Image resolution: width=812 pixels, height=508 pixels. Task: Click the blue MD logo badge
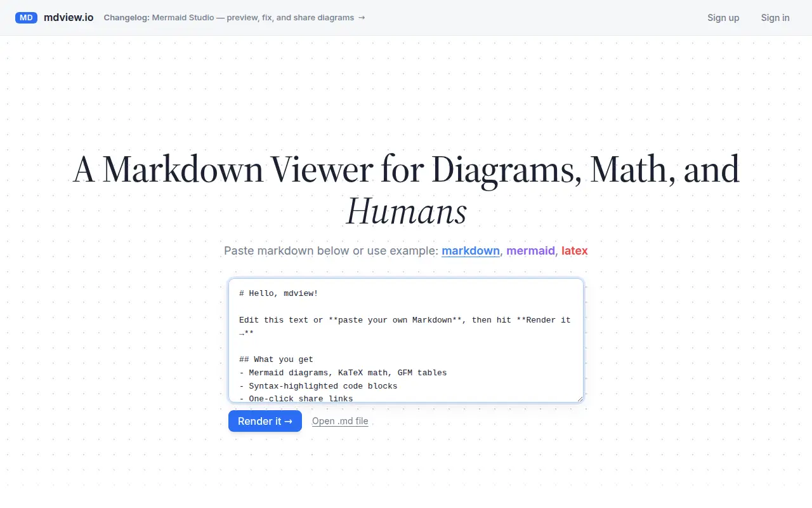26,18
